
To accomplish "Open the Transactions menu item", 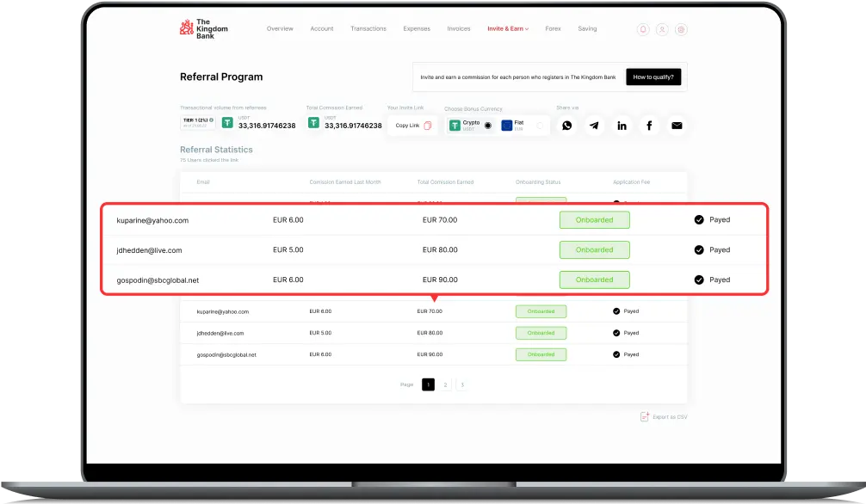I will tap(368, 28).
